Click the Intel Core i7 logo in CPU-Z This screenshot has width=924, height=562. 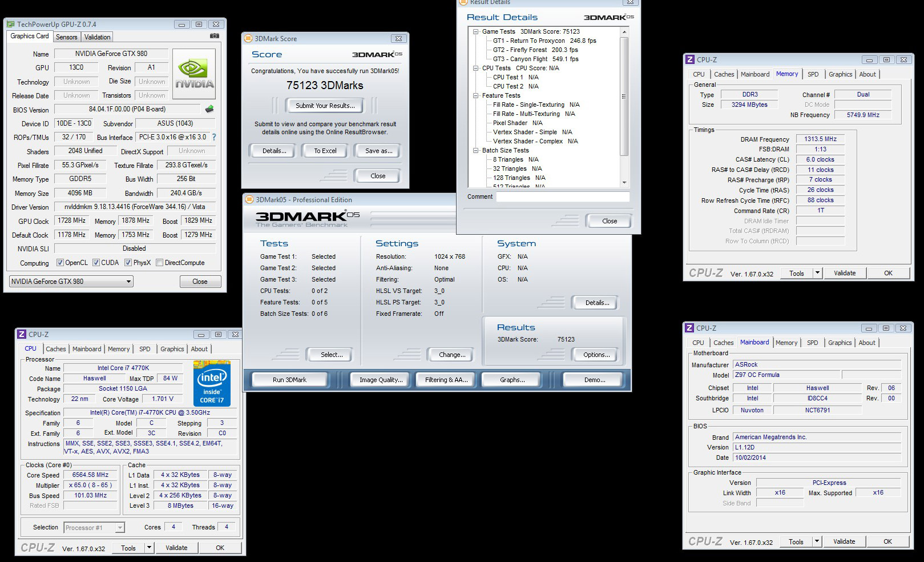coord(212,383)
